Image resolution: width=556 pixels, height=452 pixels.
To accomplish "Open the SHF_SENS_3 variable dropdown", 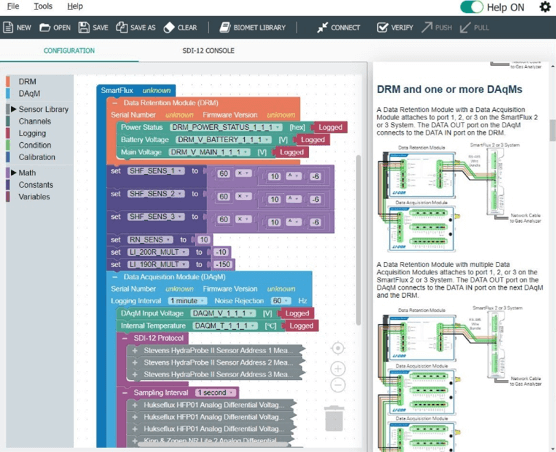I will point(156,217).
